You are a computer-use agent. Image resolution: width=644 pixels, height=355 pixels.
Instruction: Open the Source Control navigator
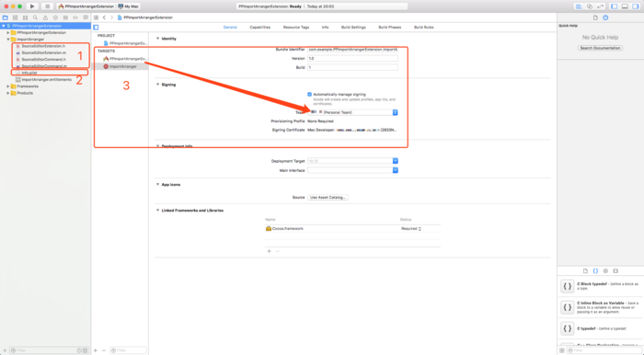coord(16,17)
